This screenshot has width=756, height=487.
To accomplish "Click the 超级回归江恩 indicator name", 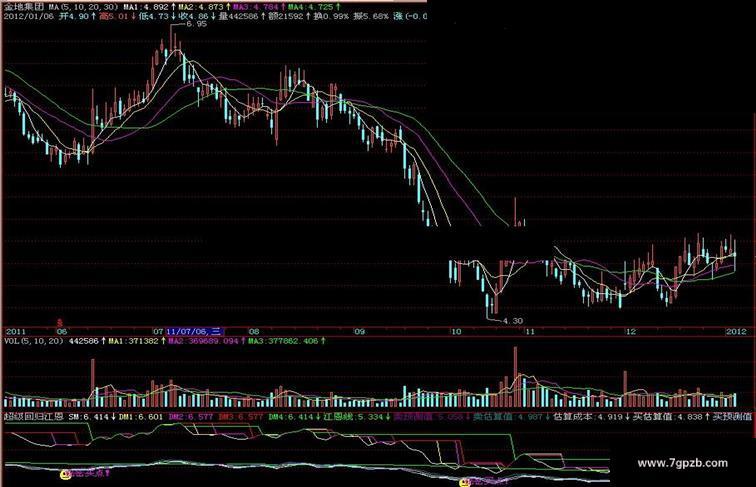I will click(x=34, y=416).
